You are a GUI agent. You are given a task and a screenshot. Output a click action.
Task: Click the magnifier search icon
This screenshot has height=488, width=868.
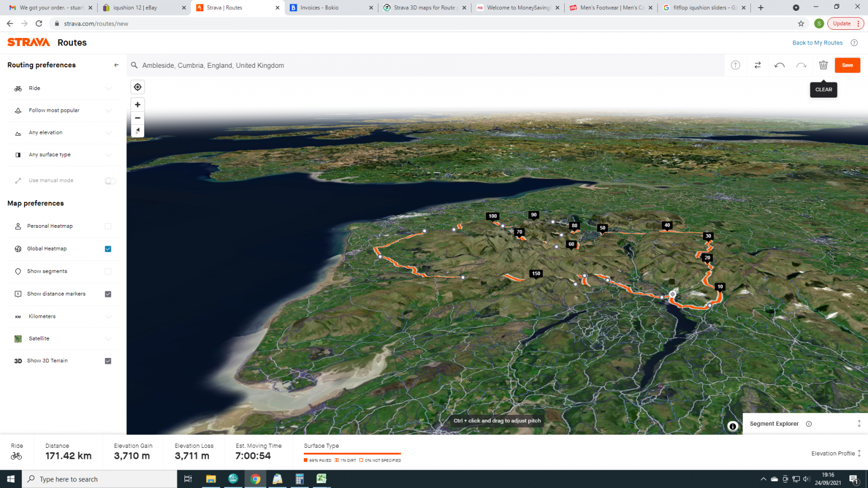point(134,65)
